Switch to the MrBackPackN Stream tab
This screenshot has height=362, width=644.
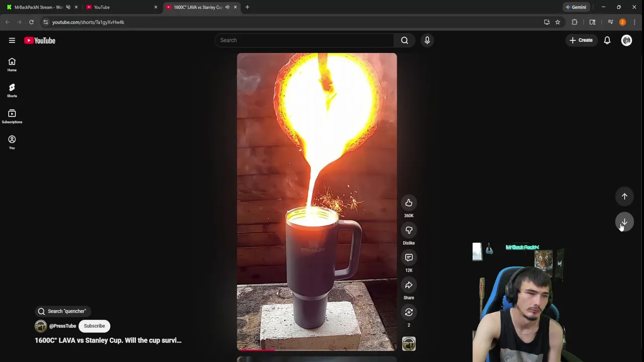(38, 7)
